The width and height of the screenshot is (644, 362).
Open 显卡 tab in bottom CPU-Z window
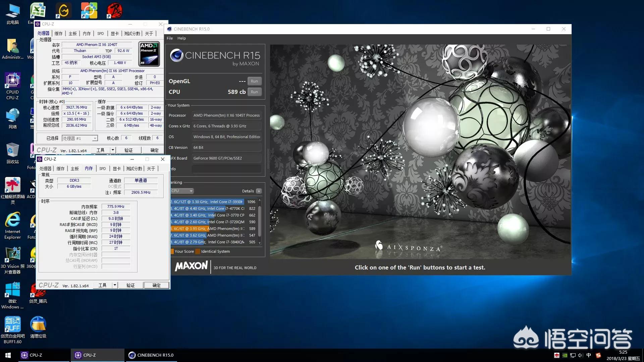117,169
